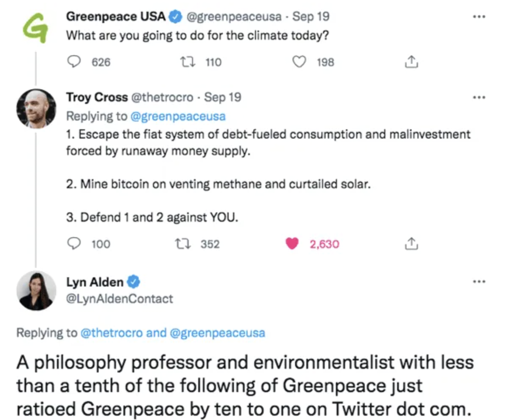This screenshot has width=506, height=420.
Task: Open more options on Troy Cross tweet
Action: 479,97
